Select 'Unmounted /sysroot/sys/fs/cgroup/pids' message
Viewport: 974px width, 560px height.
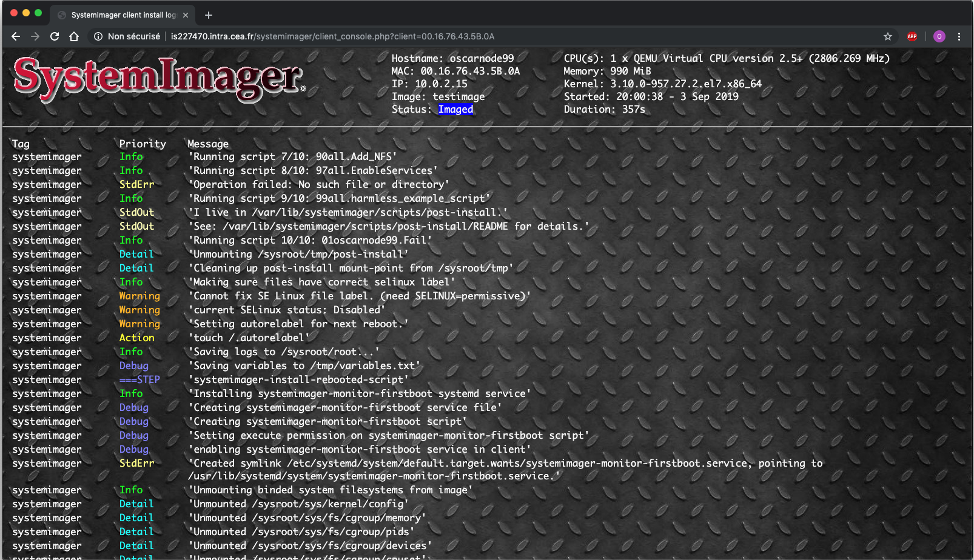[301, 532]
